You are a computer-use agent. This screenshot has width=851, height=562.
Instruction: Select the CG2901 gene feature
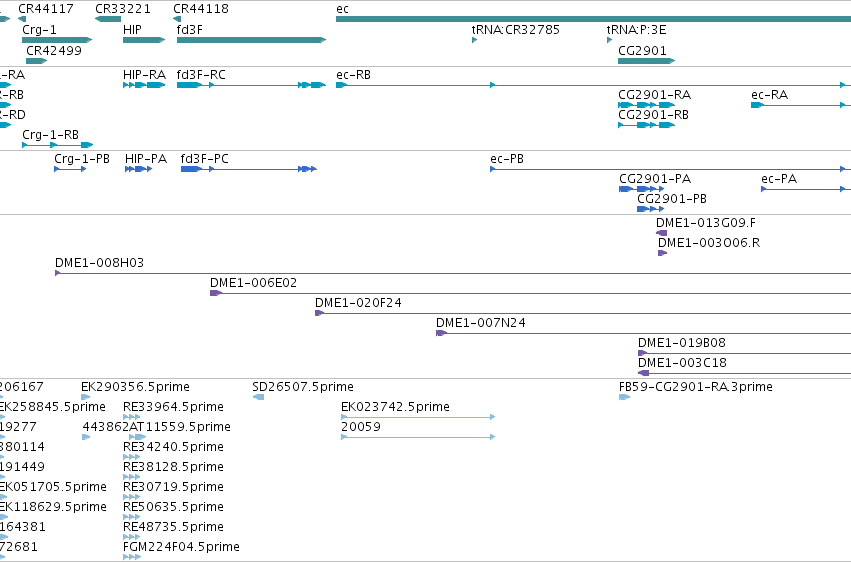pyautogui.click(x=646, y=61)
